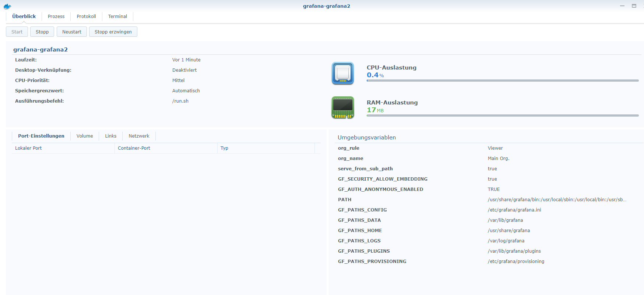Click the Laufzeit value 'Vor 1 Minute'
This screenshot has height=295, width=644.
[186, 60]
